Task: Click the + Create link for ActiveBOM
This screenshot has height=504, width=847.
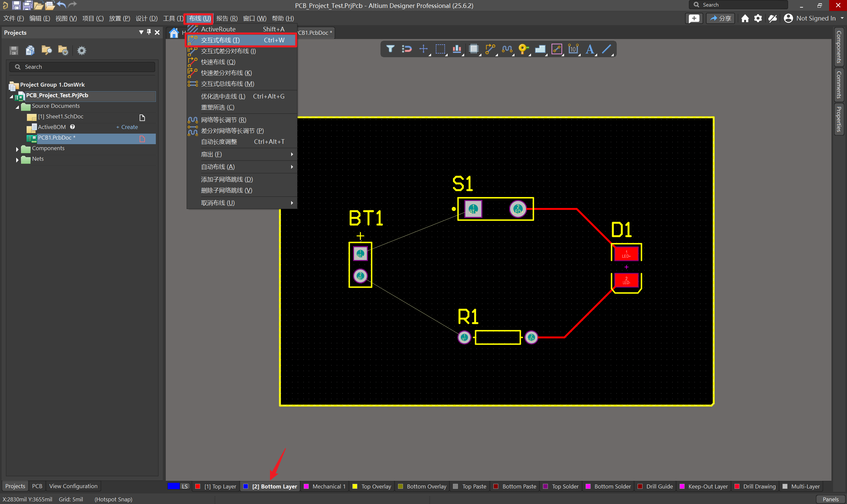Action: [127, 127]
